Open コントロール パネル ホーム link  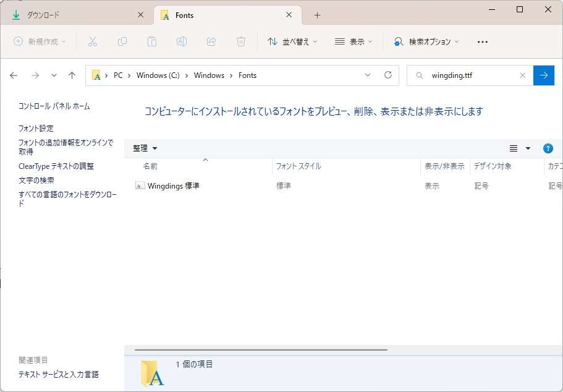click(x=54, y=106)
